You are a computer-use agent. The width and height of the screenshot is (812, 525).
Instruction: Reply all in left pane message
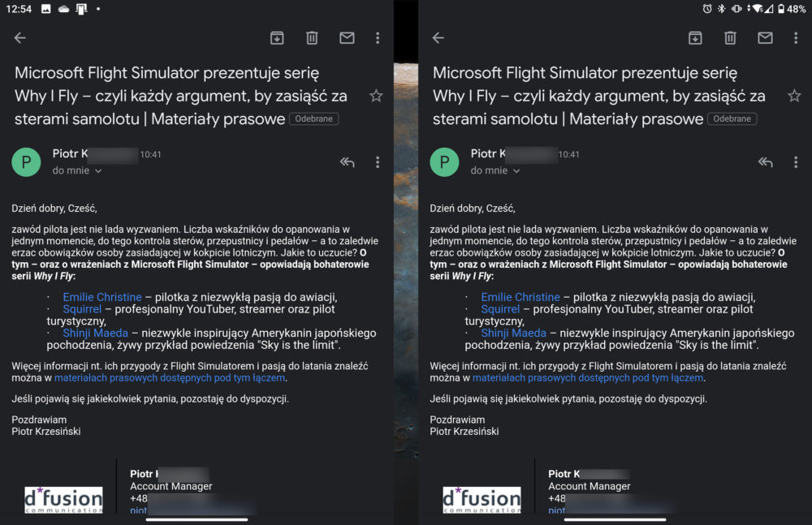(x=347, y=162)
